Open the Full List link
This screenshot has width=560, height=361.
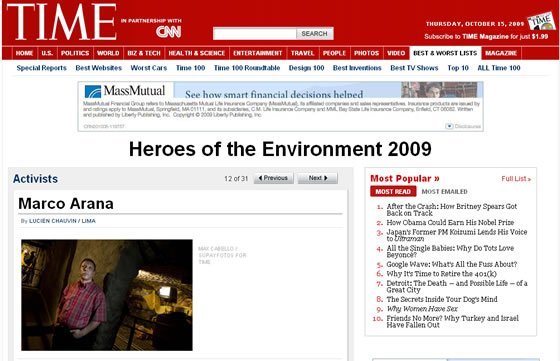click(516, 179)
